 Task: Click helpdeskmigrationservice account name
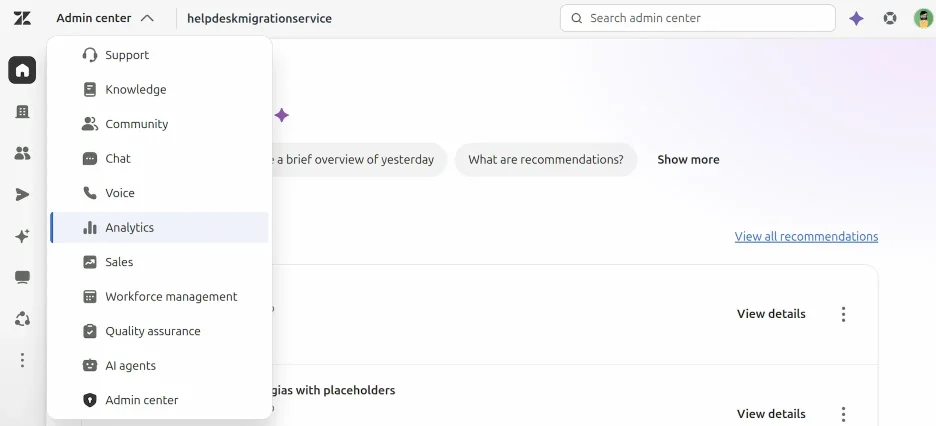click(x=260, y=18)
